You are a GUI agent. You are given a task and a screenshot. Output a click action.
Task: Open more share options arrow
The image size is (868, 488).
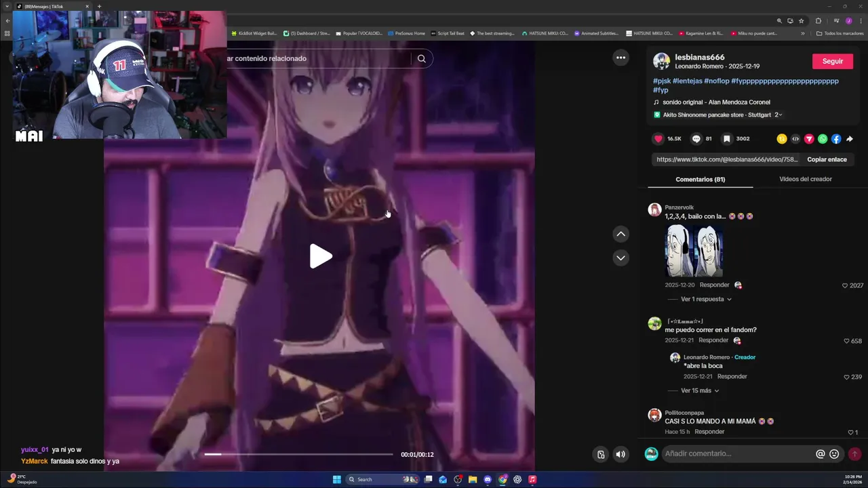pos(850,139)
